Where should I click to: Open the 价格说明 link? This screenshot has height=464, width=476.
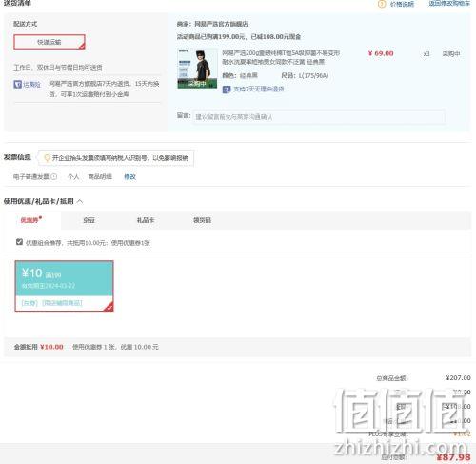pyautogui.click(x=402, y=4)
